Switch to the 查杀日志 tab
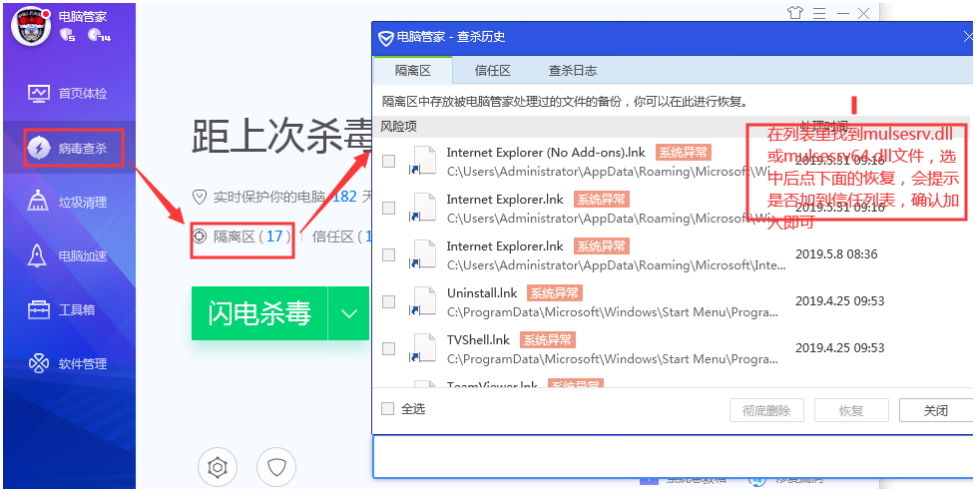 point(572,71)
